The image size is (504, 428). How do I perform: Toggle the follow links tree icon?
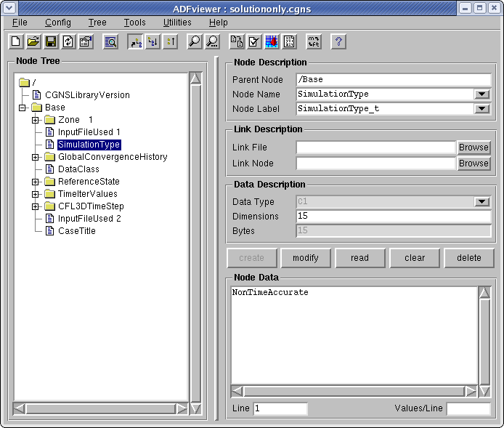click(x=136, y=41)
